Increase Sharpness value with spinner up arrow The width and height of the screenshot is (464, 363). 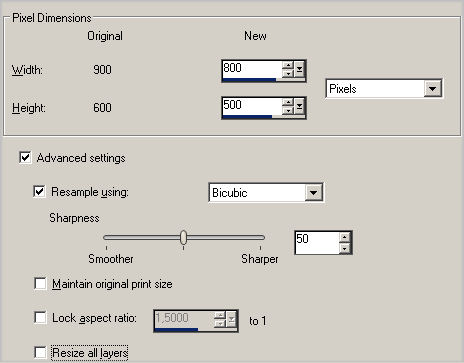point(345,237)
